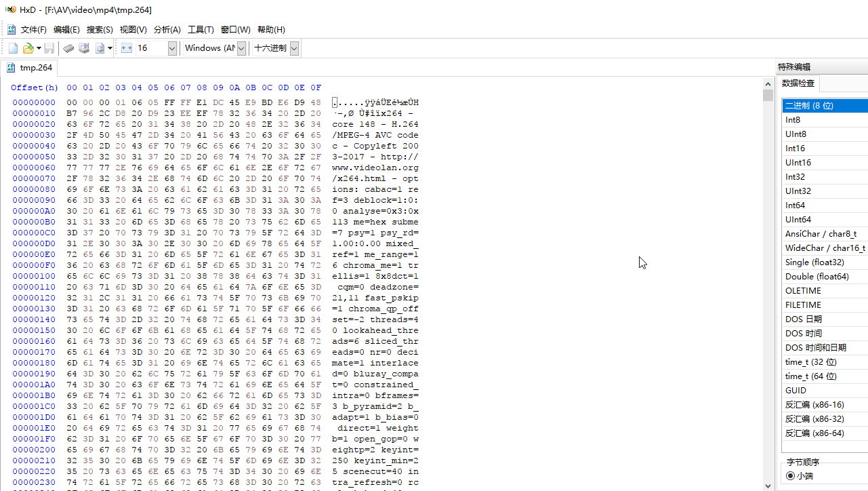
Task: Select the 小端 byte order radio button
Action: (789, 475)
